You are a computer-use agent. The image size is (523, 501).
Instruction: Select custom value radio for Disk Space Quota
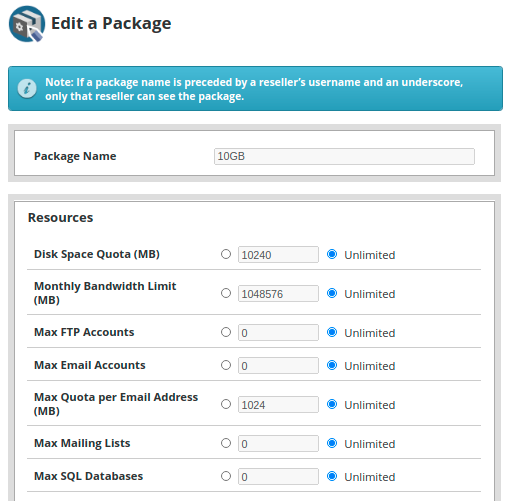[226, 254]
